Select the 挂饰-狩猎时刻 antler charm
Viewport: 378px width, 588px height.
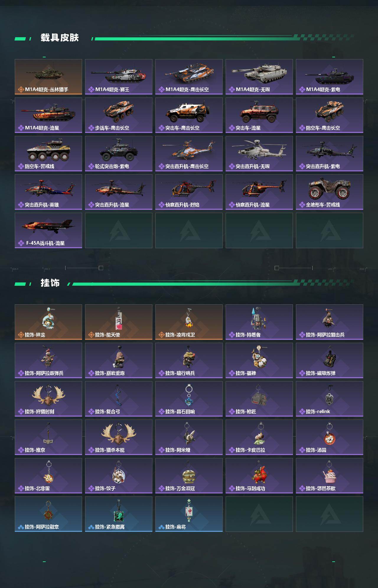(x=48, y=399)
